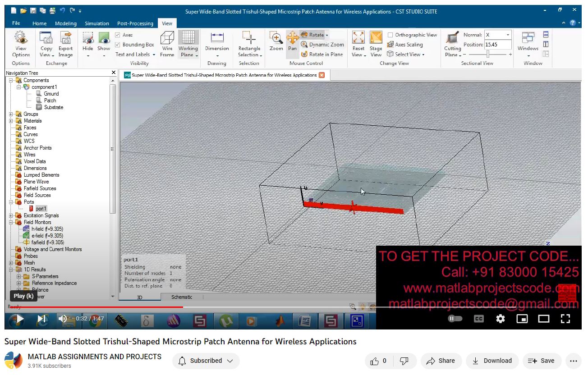Mute the video volume

point(63,319)
